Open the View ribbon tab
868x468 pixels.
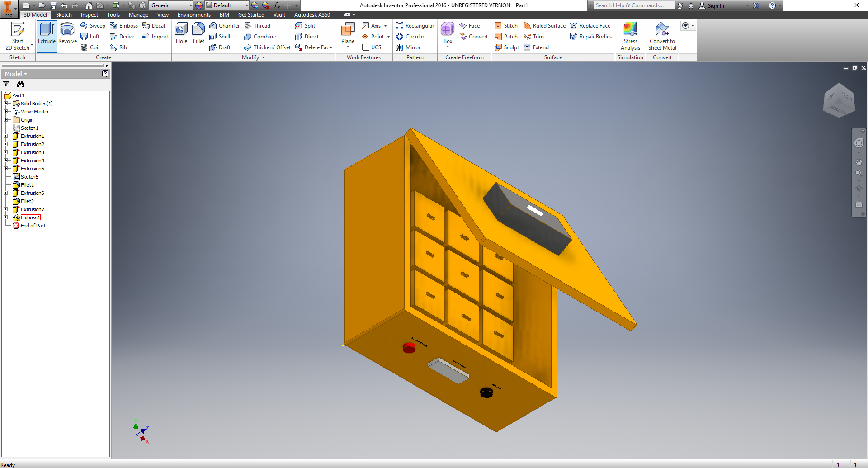click(x=163, y=15)
